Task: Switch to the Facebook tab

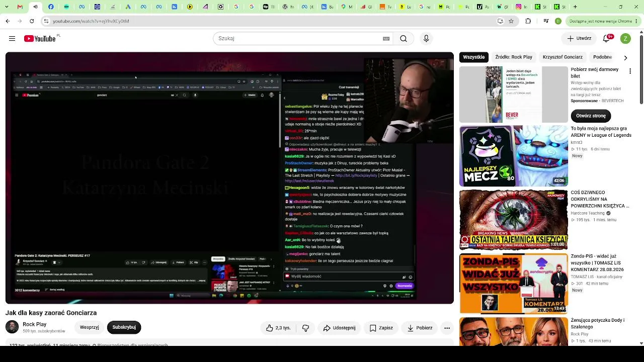Action: 51,7
